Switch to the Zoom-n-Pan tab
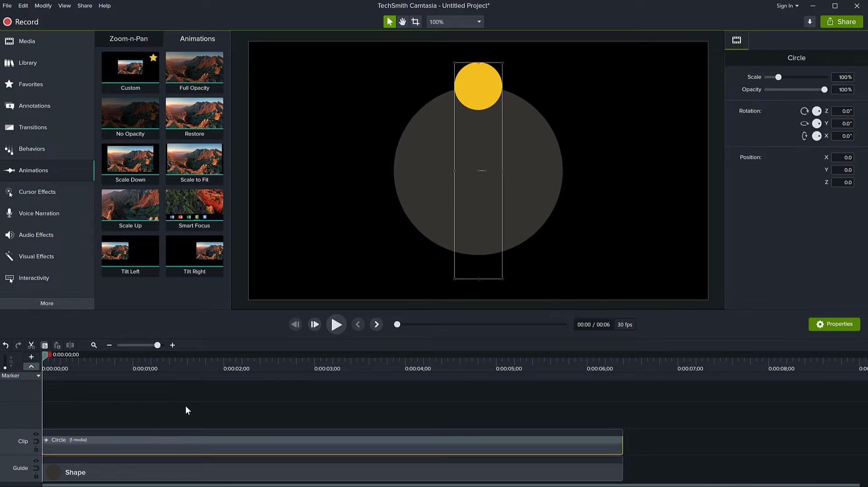868x487 pixels. coord(128,39)
